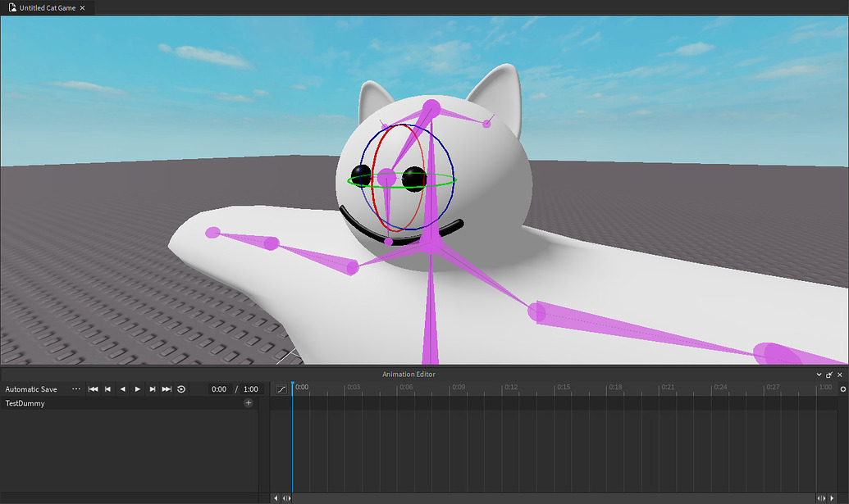Select the Animation Editor title bar
The height and width of the screenshot is (504, 849).
click(408, 375)
